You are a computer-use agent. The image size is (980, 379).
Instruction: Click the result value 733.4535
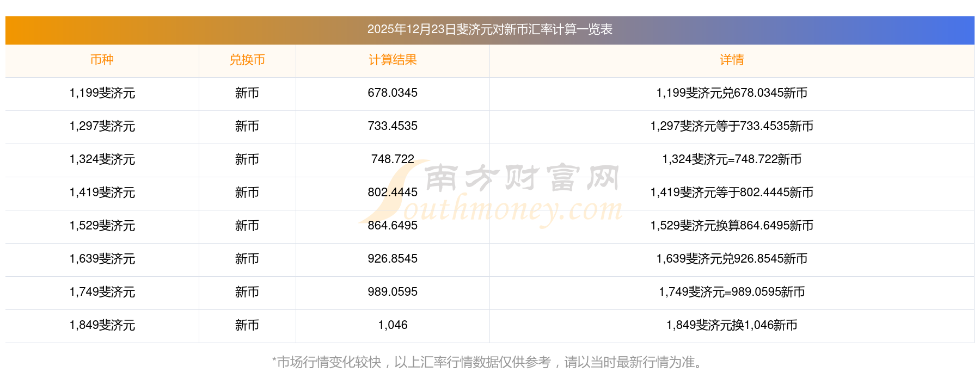[393, 126]
